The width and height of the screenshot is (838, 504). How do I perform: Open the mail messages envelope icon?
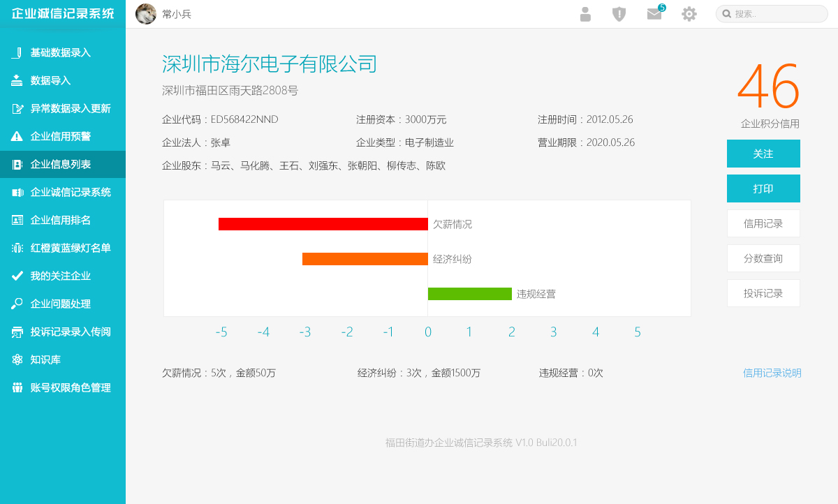(x=654, y=14)
